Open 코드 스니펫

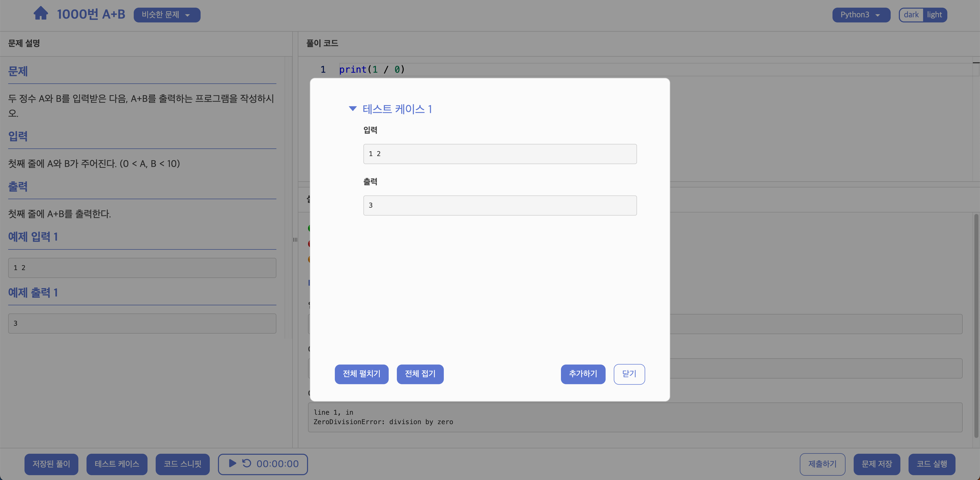point(182,464)
